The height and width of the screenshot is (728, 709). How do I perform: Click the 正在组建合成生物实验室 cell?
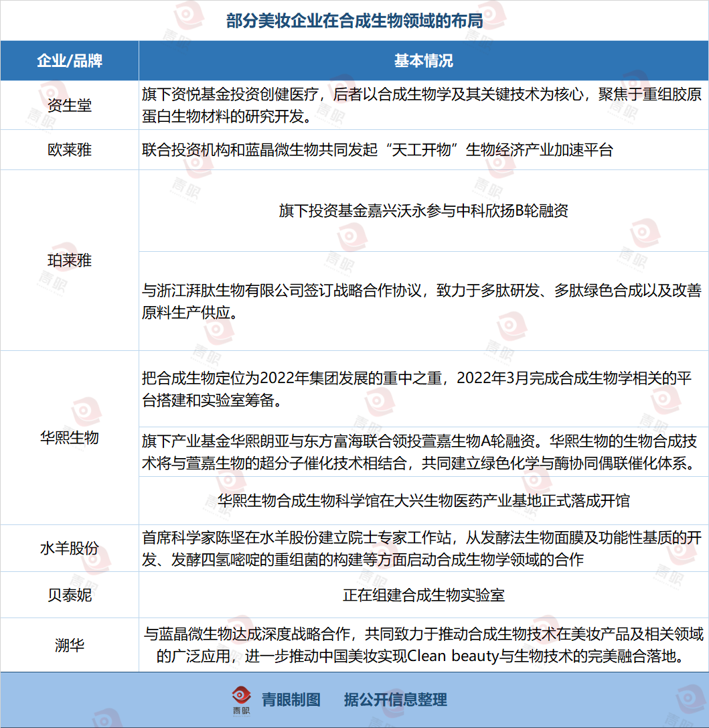tap(424, 595)
